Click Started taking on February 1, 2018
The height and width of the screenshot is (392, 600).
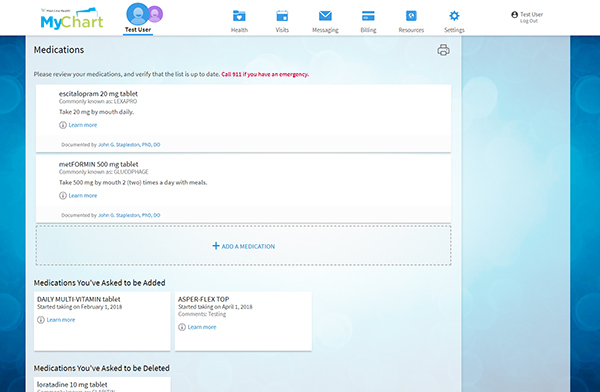pos(80,307)
